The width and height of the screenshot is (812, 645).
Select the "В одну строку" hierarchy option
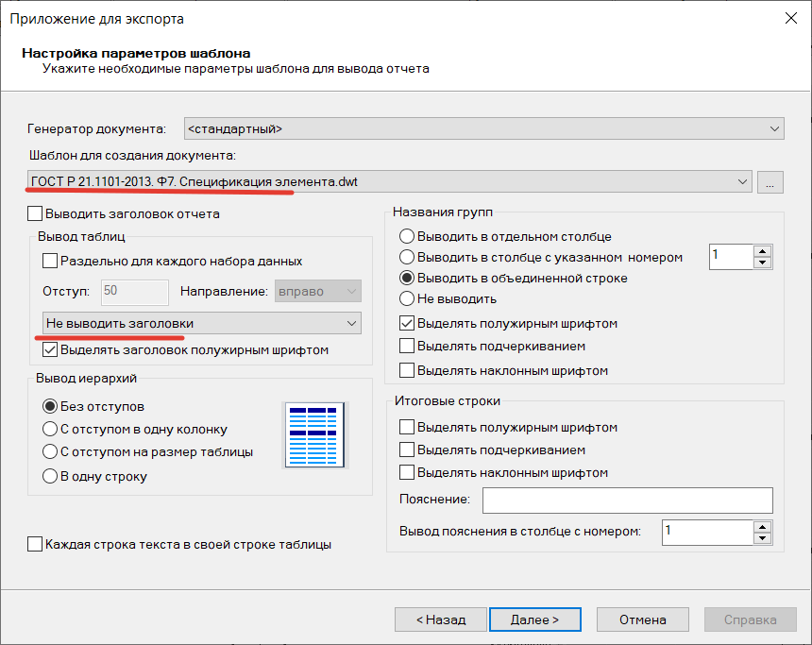(50, 476)
